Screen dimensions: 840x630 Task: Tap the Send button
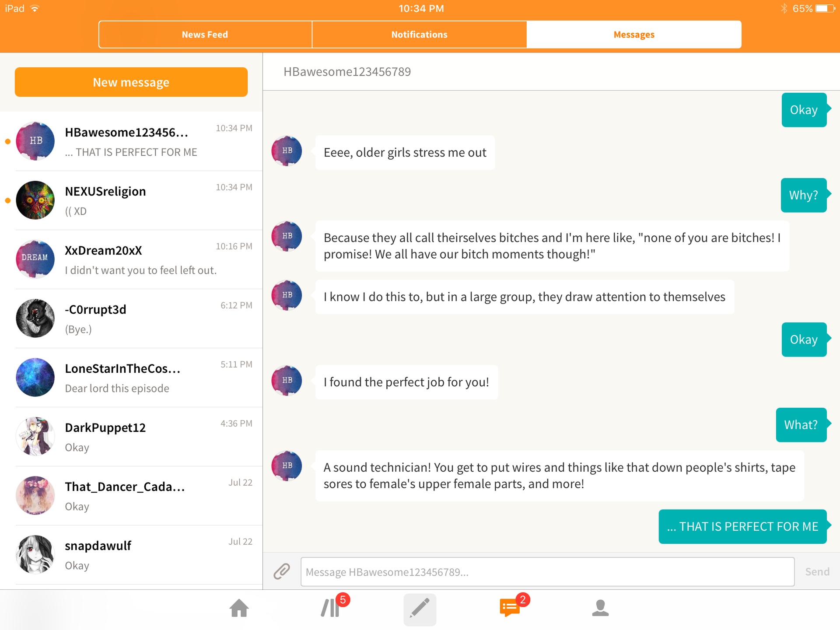(817, 571)
